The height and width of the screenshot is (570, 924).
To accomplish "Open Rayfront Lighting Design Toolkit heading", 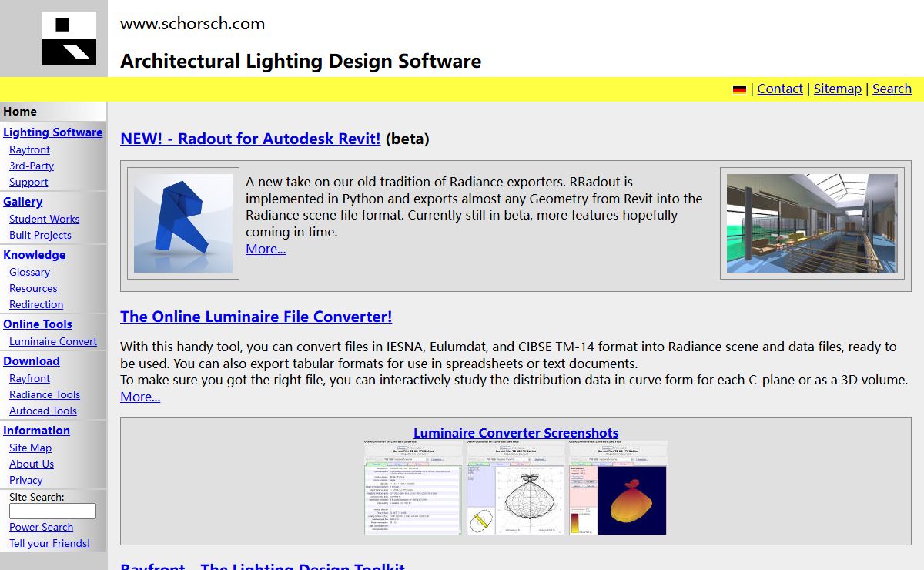I will tap(263, 566).
